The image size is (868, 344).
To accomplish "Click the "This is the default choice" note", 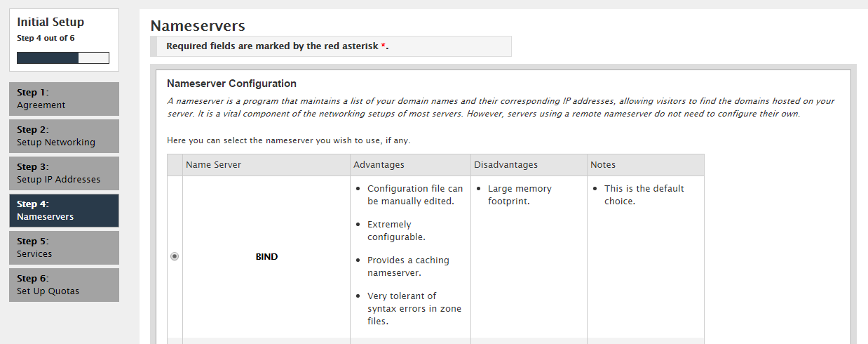I will pos(644,195).
